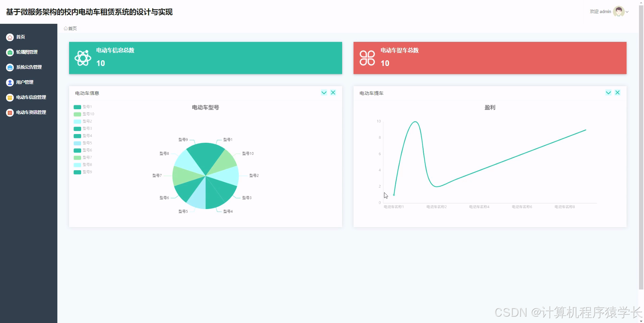Click the 型号6 label beside the pie
Screen dimensions: 644x323
(164, 198)
